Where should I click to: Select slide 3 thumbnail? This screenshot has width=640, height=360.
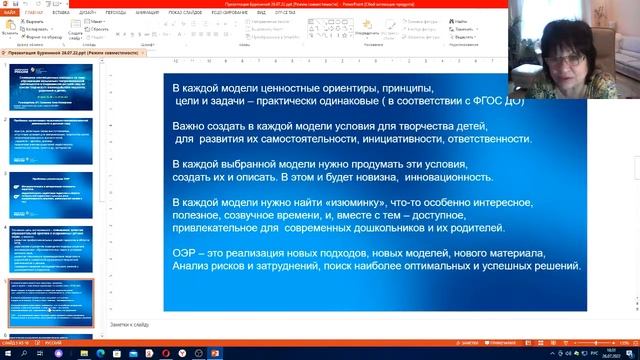click(x=51, y=195)
